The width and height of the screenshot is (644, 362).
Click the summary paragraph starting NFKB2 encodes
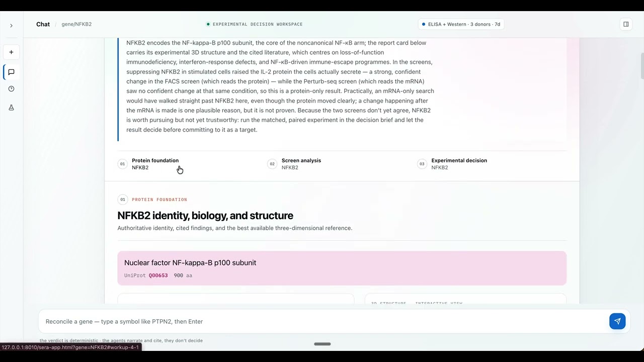pyautogui.click(x=280, y=86)
